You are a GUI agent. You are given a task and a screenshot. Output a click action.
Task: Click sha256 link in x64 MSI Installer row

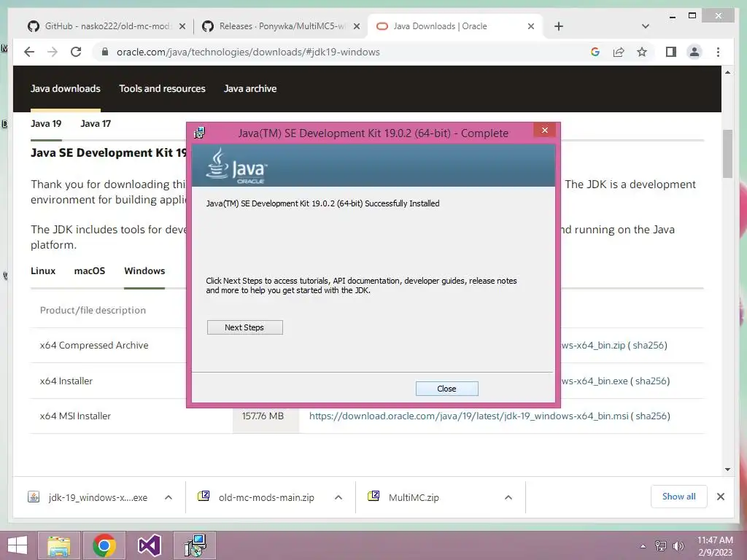(x=650, y=416)
